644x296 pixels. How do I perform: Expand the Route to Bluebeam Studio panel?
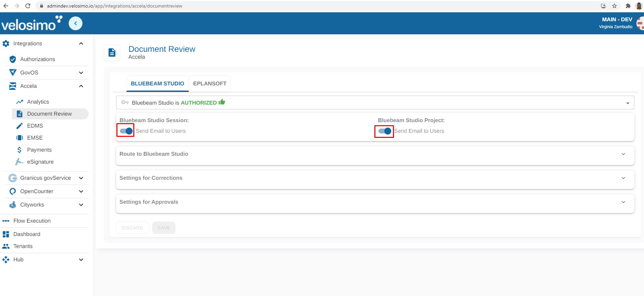pos(623,154)
